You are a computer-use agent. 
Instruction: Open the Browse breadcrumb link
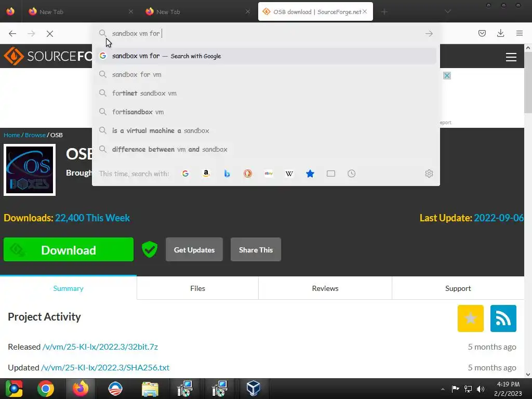pyautogui.click(x=35, y=135)
